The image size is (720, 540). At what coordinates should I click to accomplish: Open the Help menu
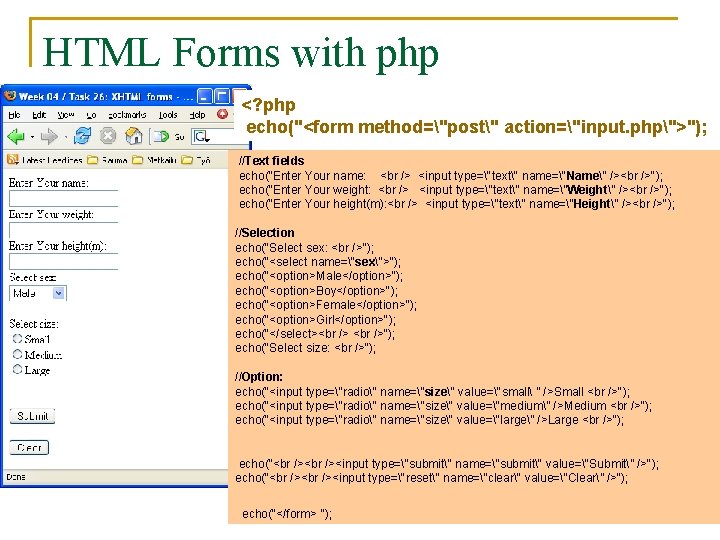point(197,115)
